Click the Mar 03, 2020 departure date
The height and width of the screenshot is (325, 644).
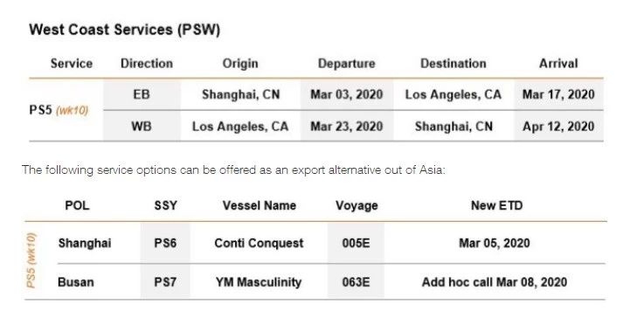pos(347,94)
